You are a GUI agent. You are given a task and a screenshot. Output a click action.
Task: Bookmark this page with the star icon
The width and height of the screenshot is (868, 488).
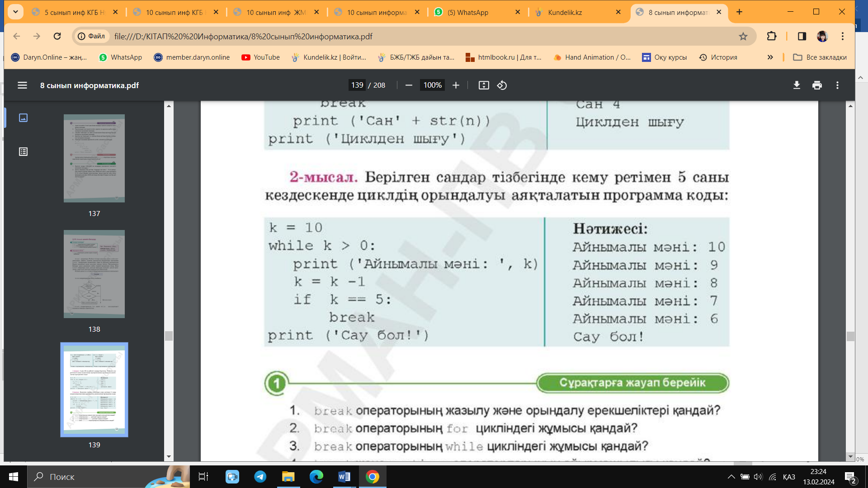[743, 36]
